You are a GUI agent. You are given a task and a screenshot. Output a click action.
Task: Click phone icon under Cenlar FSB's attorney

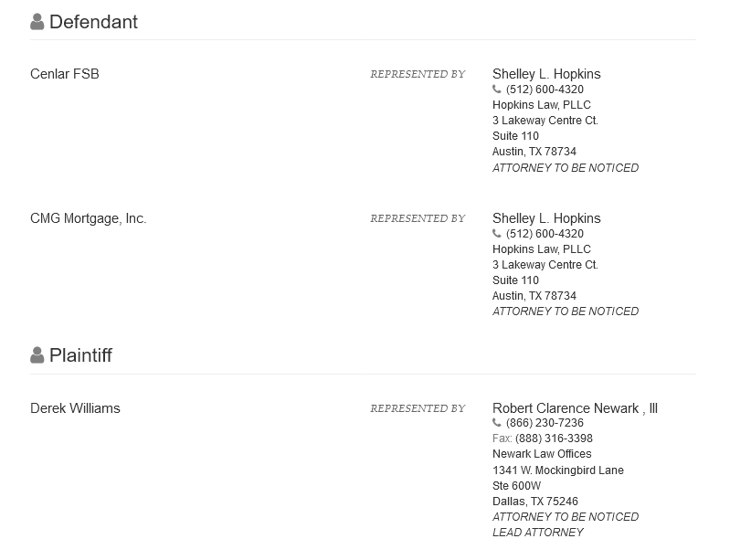pyautogui.click(x=497, y=90)
